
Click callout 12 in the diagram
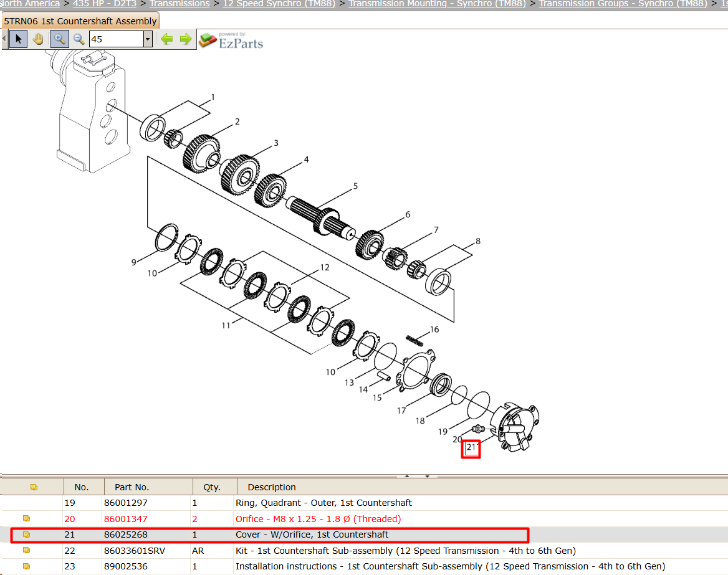point(325,267)
